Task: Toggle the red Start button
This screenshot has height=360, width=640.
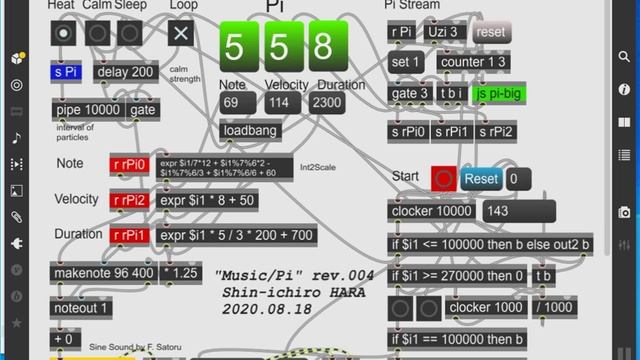Action: pyautogui.click(x=444, y=178)
